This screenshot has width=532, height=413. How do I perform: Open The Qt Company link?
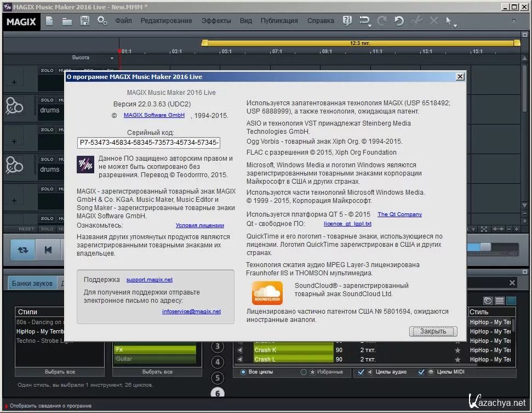click(x=399, y=214)
